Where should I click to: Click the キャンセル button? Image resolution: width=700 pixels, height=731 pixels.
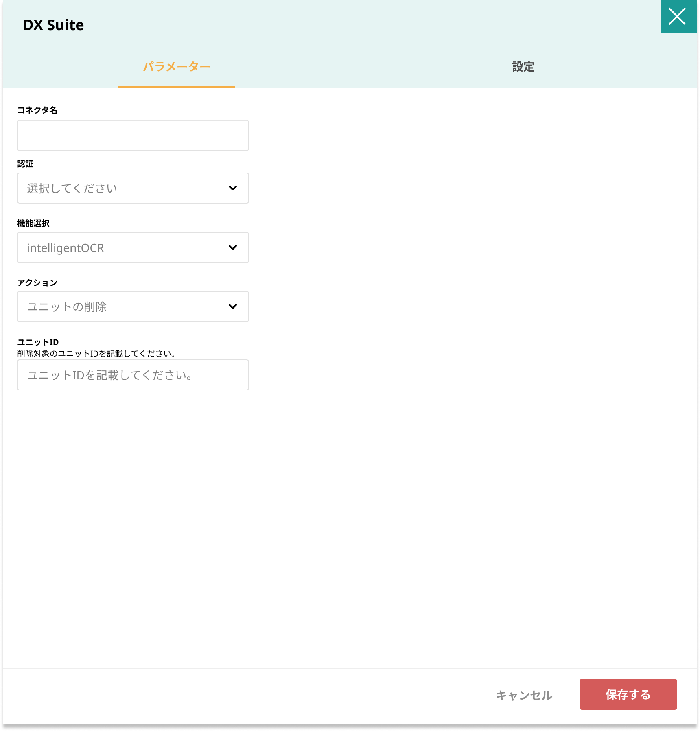tap(524, 695)
